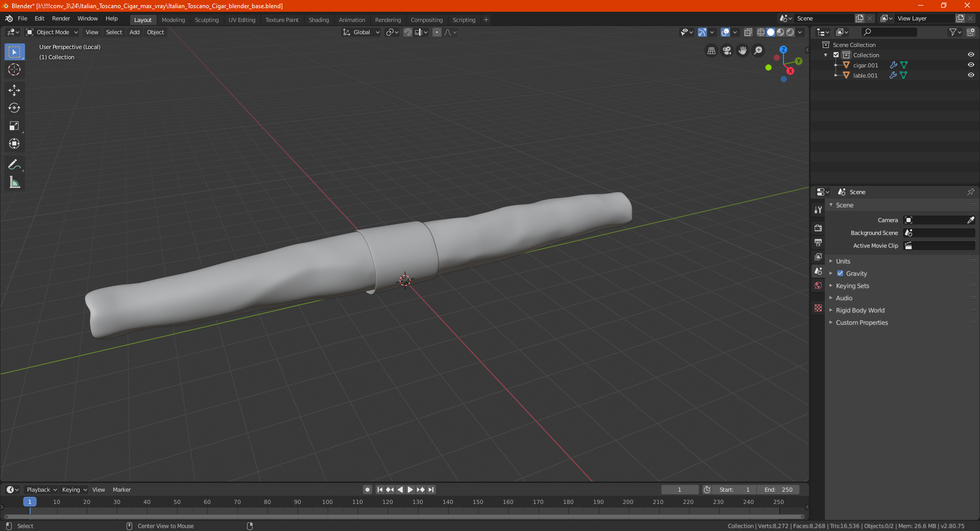Viewport: 980px width, 531px height.
Task: Switch to the UV Editing workspace tab
Action: pyautogui.click(x=242, y=20)
